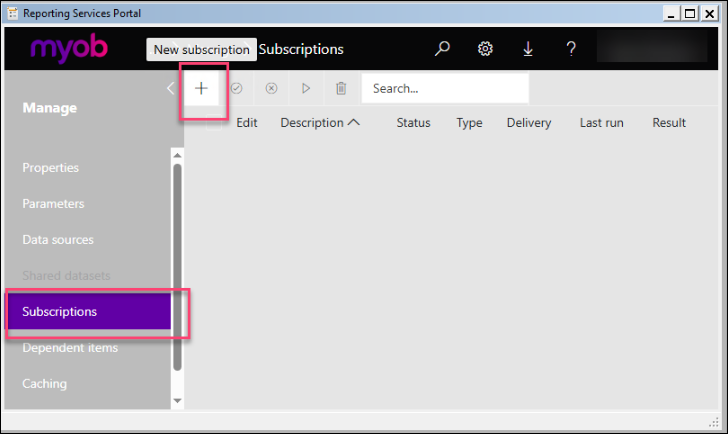Click the enable subscription checkmark icon
This screenshot has height=434, width=728.
pos(237,88)
